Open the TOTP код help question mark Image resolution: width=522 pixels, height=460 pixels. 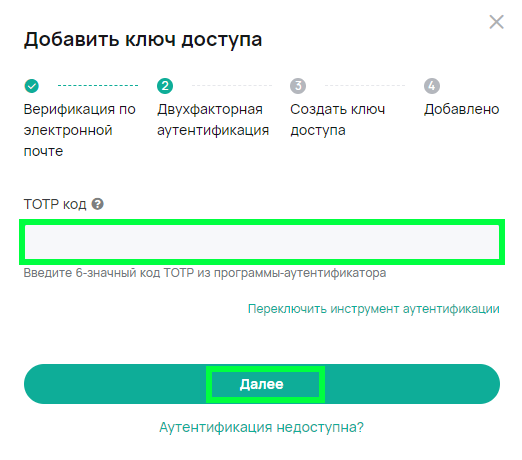click(x=98, y=204)
